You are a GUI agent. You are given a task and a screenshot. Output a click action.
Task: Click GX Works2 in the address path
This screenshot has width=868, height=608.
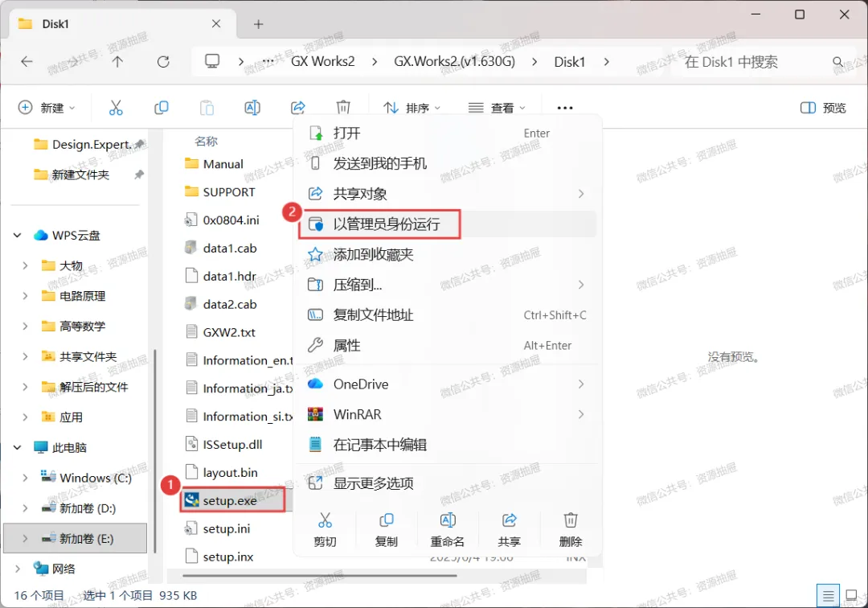coord(323,61)
